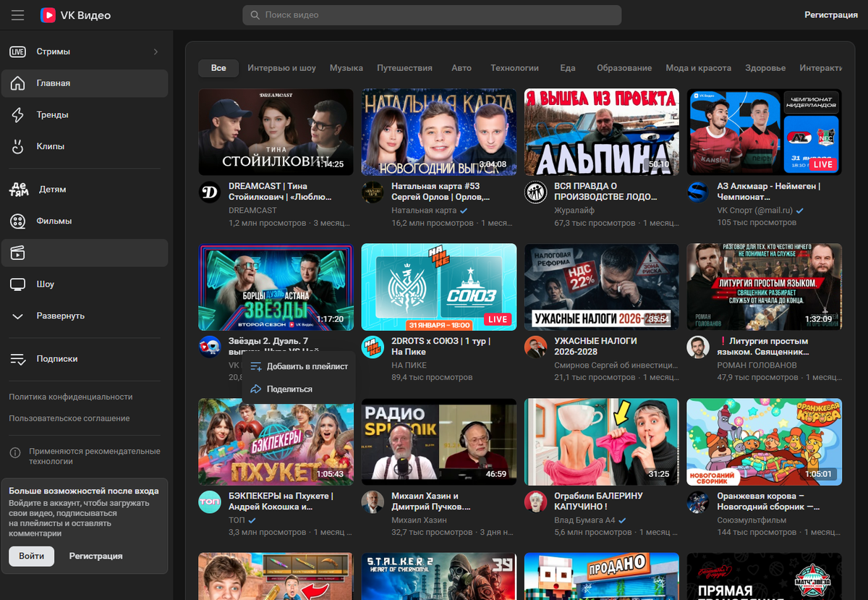
Task: Choose Добавить в плейлист from context menu
Action: coord(299,367)
